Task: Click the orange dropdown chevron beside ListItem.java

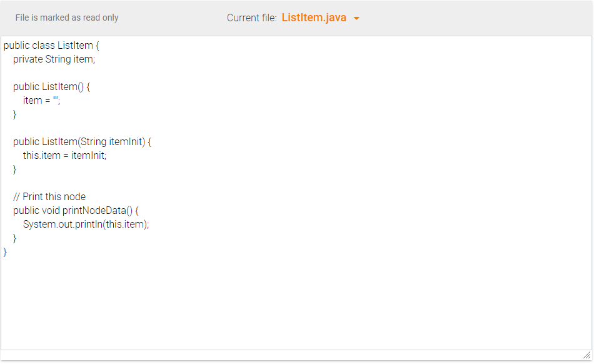Action: tap(357, 18)
